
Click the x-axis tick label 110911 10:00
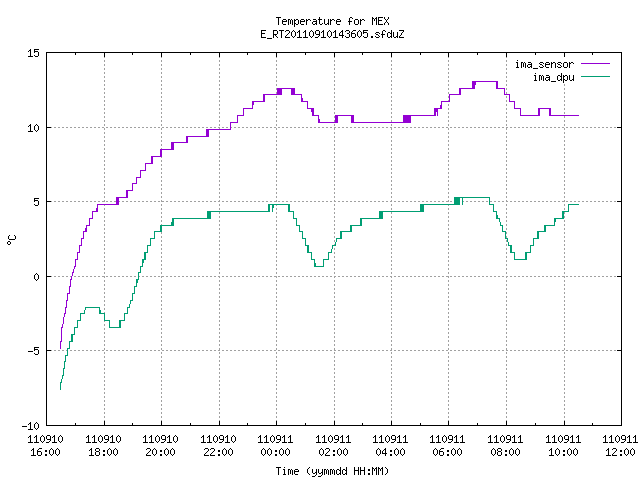point(564,446)
